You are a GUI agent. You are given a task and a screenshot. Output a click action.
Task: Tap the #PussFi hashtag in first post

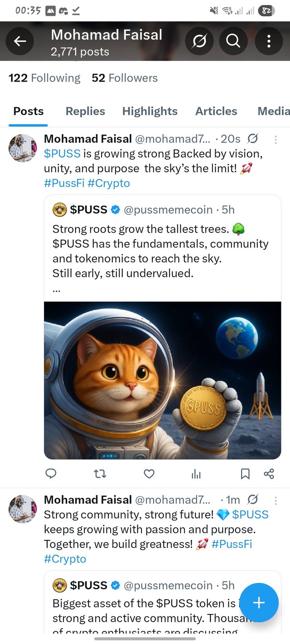[x=64, y=183]
